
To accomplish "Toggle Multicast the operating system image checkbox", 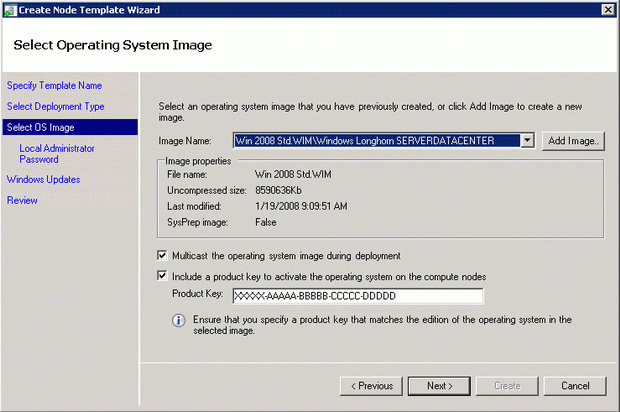I will coord(164,255).
